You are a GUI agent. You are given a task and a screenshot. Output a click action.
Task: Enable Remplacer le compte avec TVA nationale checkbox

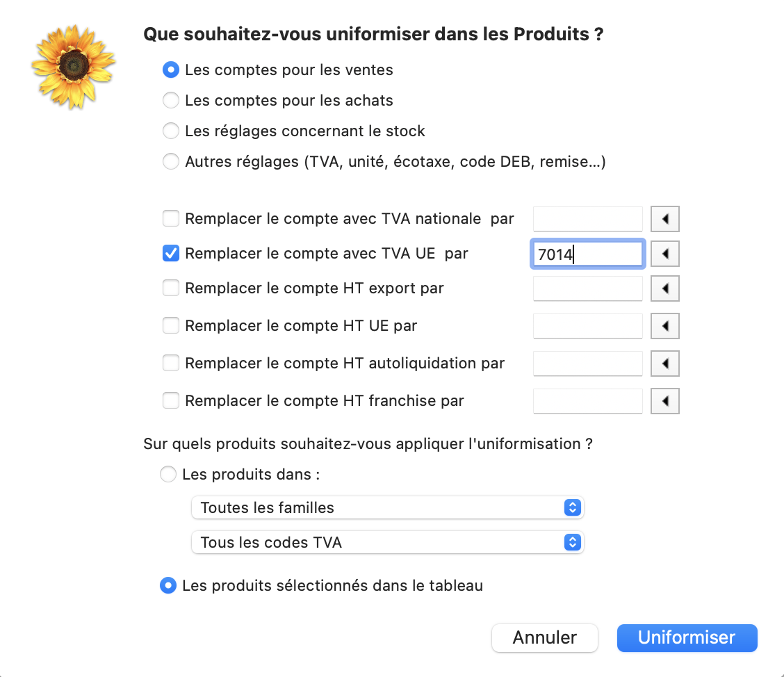tap(171, 218)
